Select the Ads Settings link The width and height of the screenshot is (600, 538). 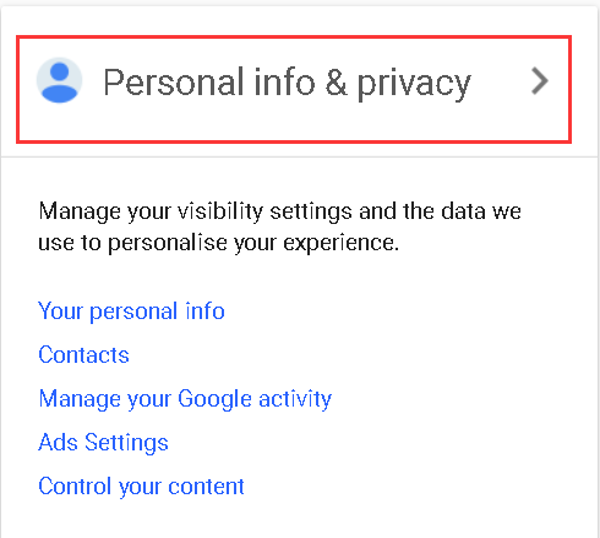point(103,443)
